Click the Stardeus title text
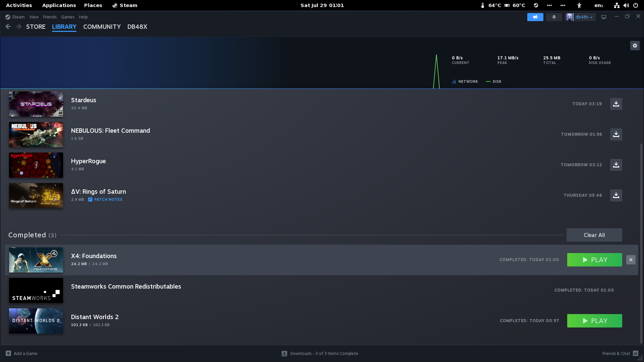 point(84,100)
